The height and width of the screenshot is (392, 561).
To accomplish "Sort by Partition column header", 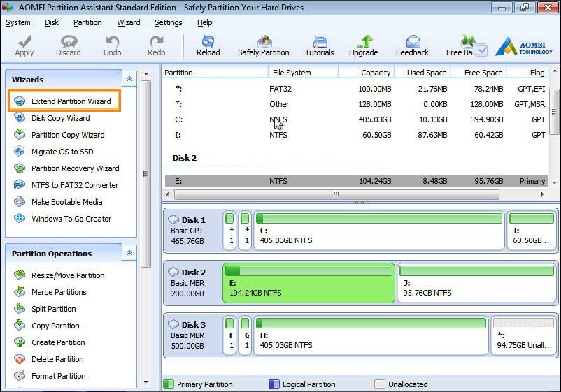I will pyautogui.click(x=215, y=73).
